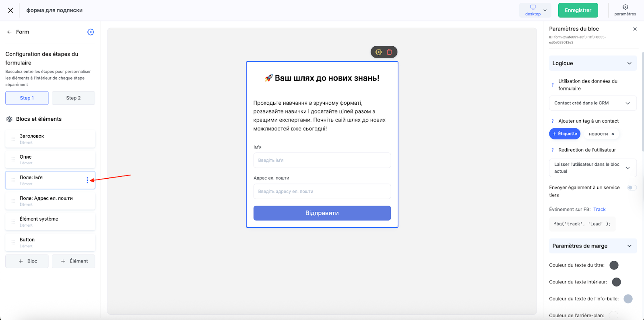Open three-dot menu for Поле: Ім'я

tap(87, 180)
